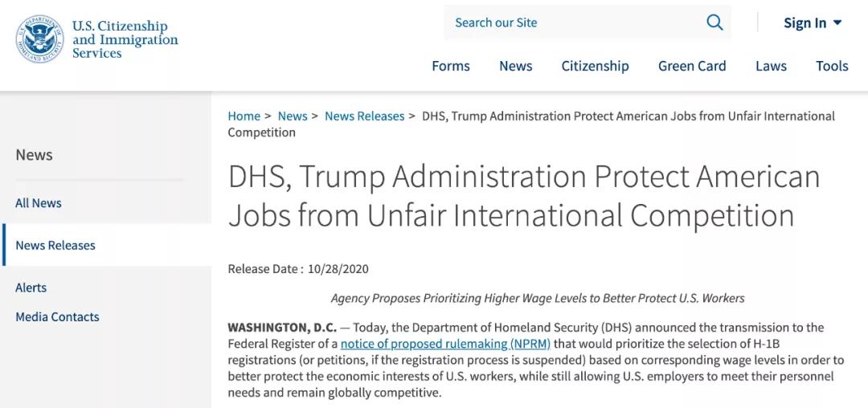868x408 pixels.
Task: Open the News menu in top navigation
Action: (x=515, y=67)
